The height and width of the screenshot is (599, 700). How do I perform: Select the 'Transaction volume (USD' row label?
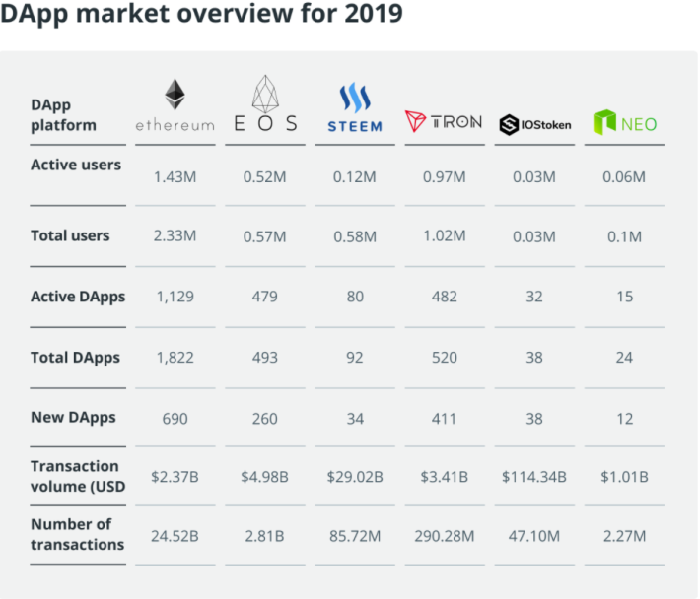point(78,476)
